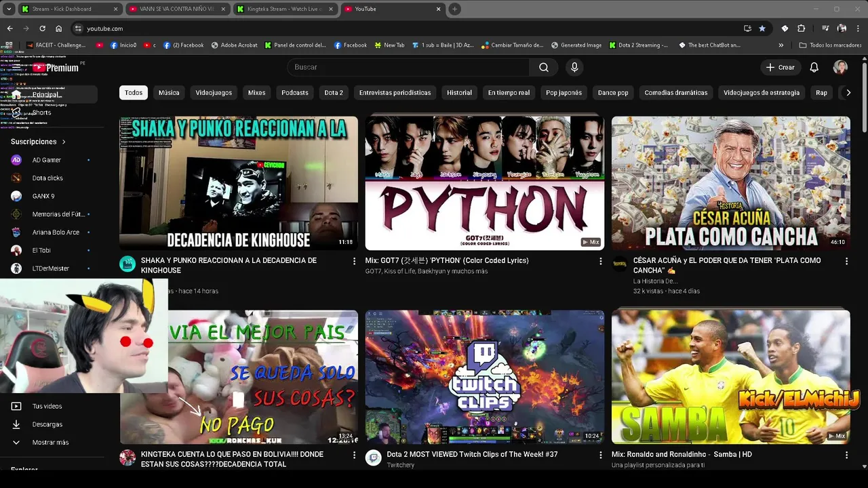The height and width of the screenshot is (488, 868).
Task: Open KINGTEKA CUENTA video title link
Action: (232, 459)
